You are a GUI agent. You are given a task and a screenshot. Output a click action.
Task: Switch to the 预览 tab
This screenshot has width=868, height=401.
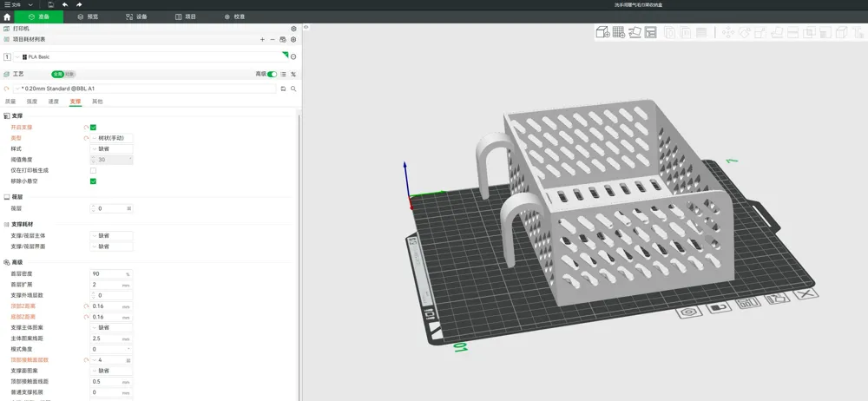[88, 16]
